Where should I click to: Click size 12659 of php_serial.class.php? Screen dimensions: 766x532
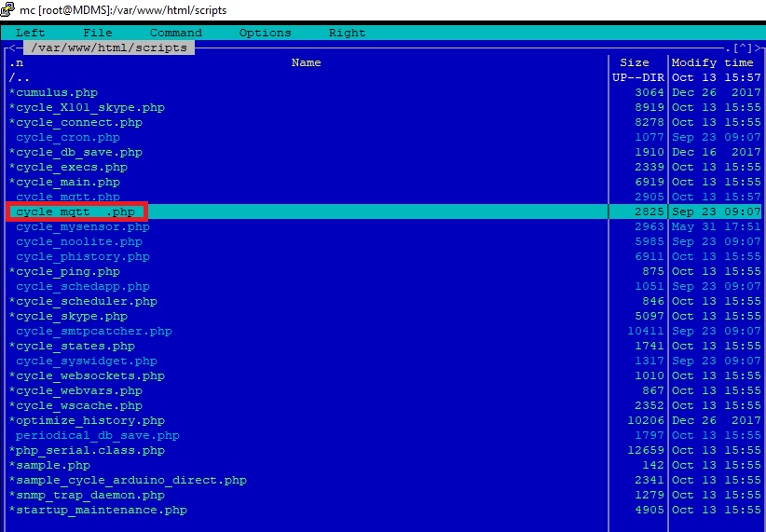[646, 450]
